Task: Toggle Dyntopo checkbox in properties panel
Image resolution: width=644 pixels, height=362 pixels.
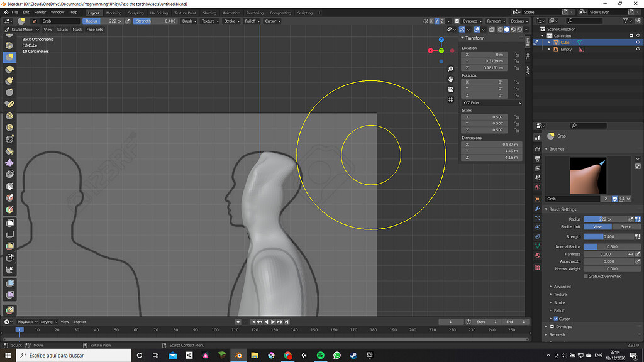Action: [x=552, y=327]
